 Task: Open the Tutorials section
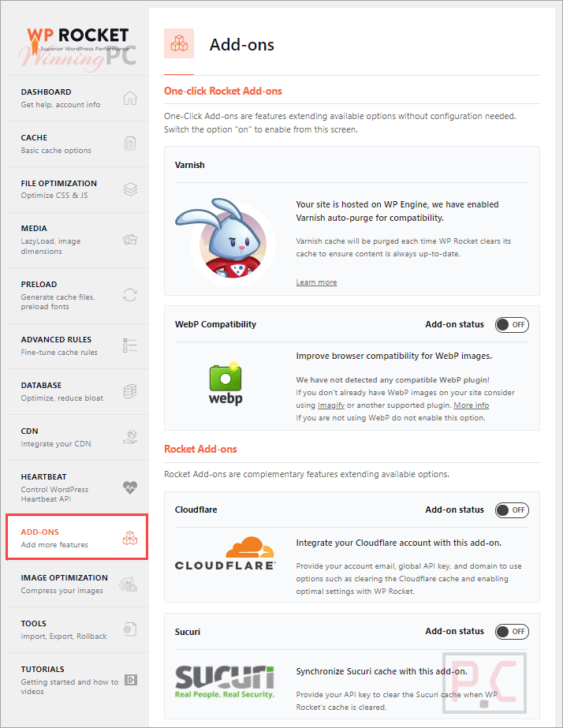78,680
